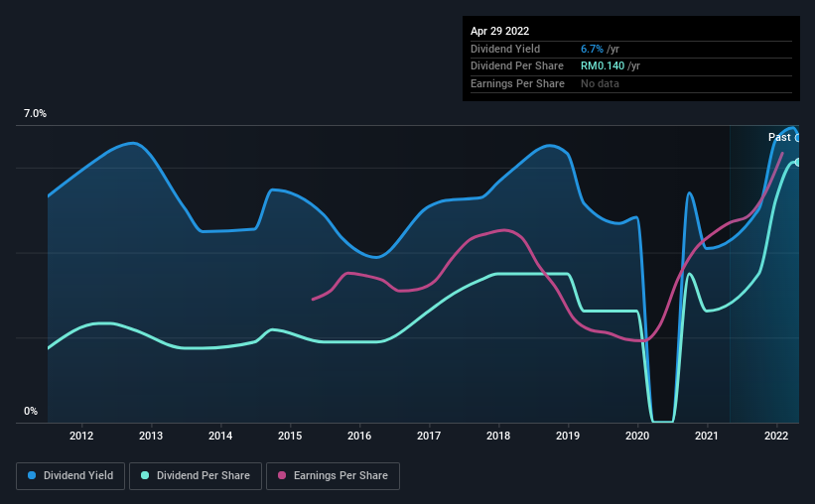Select the 2015 label on the time axis

(290, 436)
